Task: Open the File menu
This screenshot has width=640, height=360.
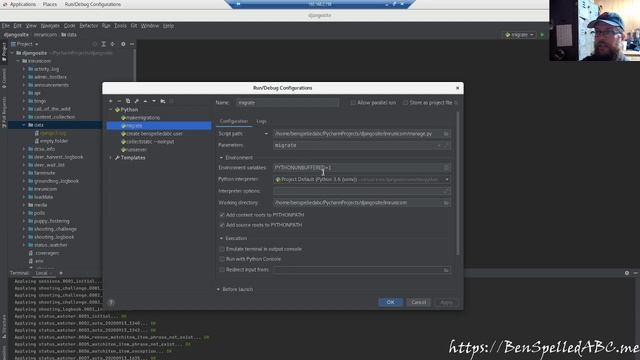Action: [6, 26]
